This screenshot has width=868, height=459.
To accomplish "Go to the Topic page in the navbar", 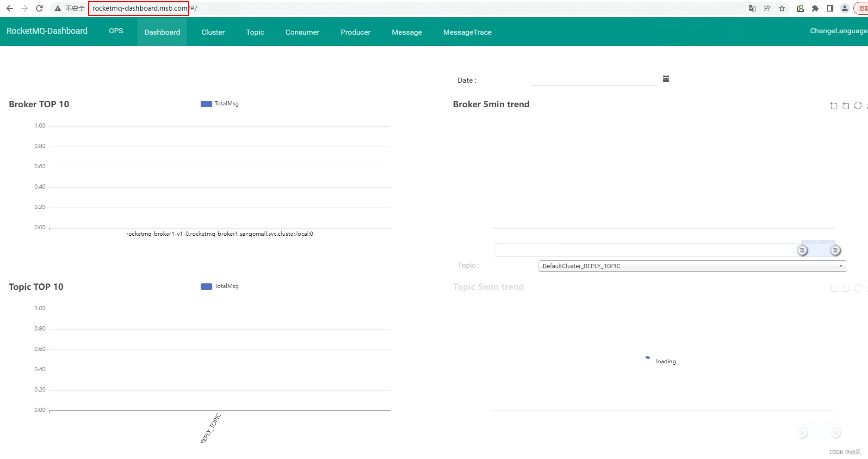I will click(x=255, y=32).
